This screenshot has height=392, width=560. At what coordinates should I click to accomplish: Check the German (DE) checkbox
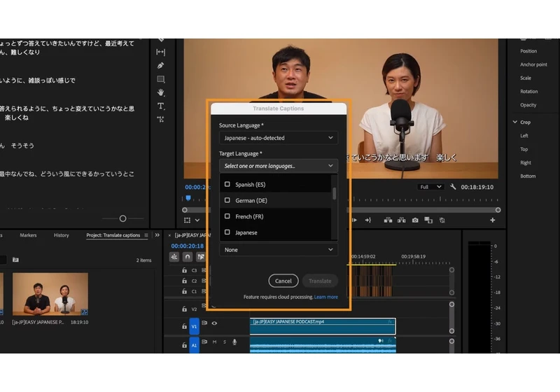[x=227, y=200]
